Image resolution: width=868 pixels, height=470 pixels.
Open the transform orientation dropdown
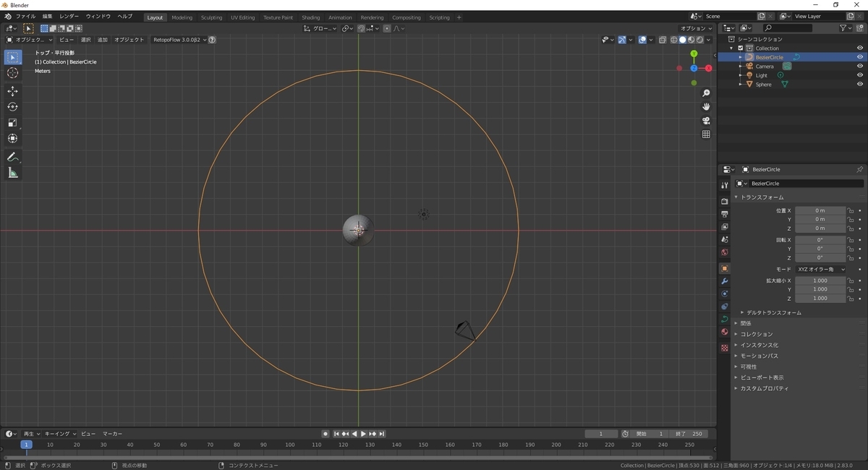click(x=320, y=28)
